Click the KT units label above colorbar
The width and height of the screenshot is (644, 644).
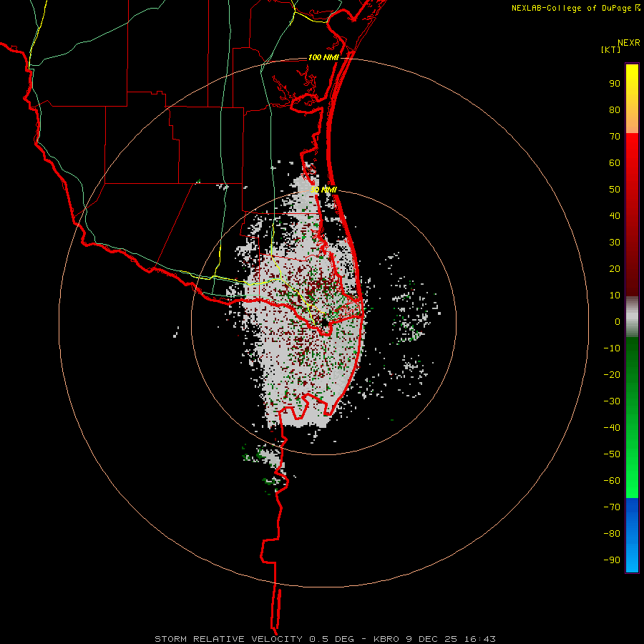click(x=611, y=49)
